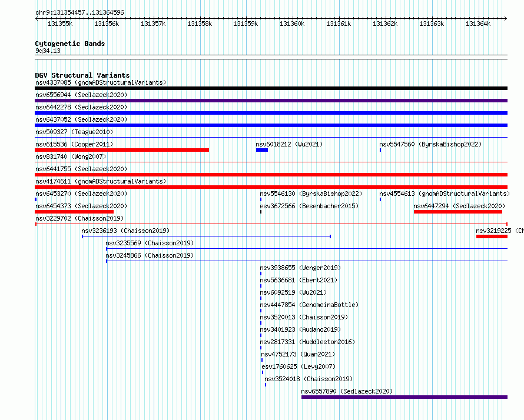The image size is (524, 420).
Task: Open nsv4447854 (GenomeinaBottle) label
Action: pos(309,305)
